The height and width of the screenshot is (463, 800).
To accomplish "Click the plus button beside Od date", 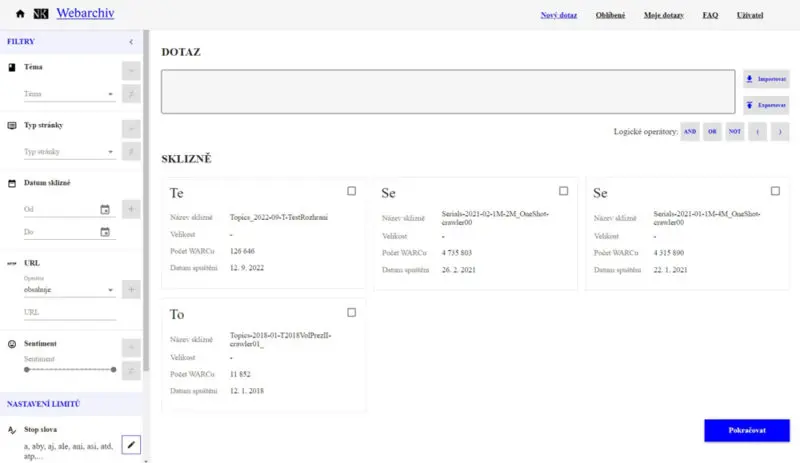I will coord(130,209).
